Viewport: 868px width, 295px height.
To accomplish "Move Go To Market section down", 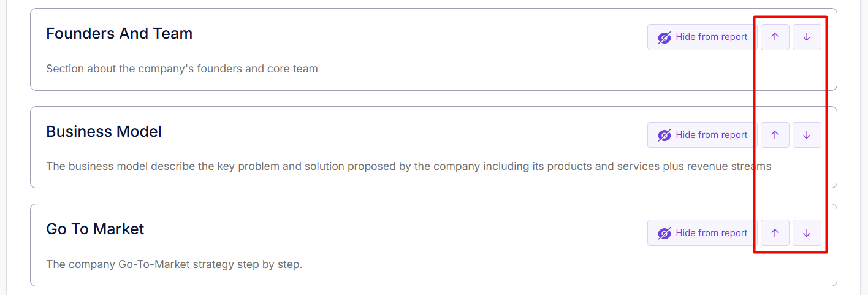I will pos(807,233).
